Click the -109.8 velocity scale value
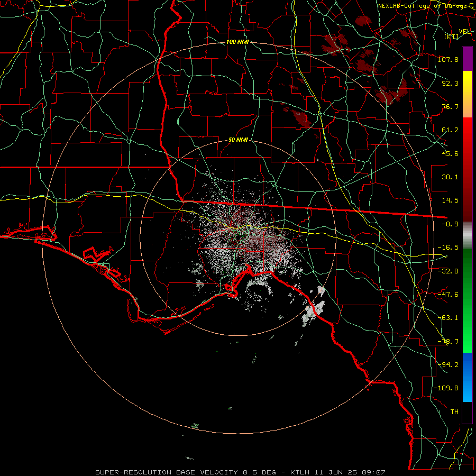476x476 pixels. 446,388
